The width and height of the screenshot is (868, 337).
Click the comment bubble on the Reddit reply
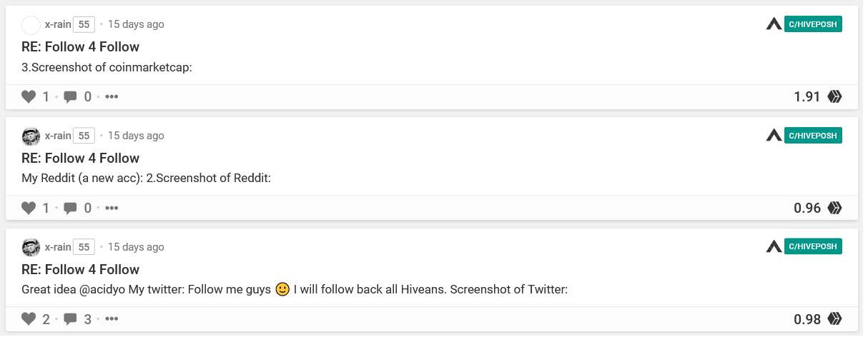tap(70, 208)
